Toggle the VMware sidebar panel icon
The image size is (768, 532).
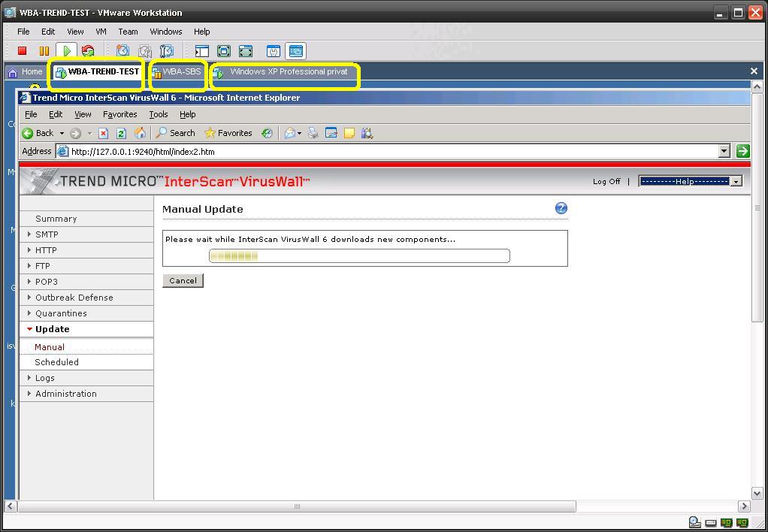coord(202,51)
